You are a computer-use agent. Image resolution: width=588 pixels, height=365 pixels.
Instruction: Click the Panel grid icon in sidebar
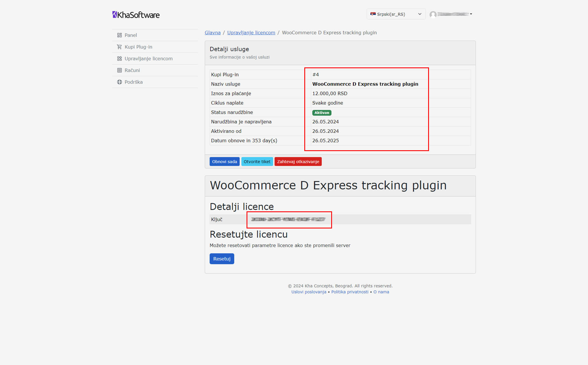pyautogui.click(x=120, y=35)
